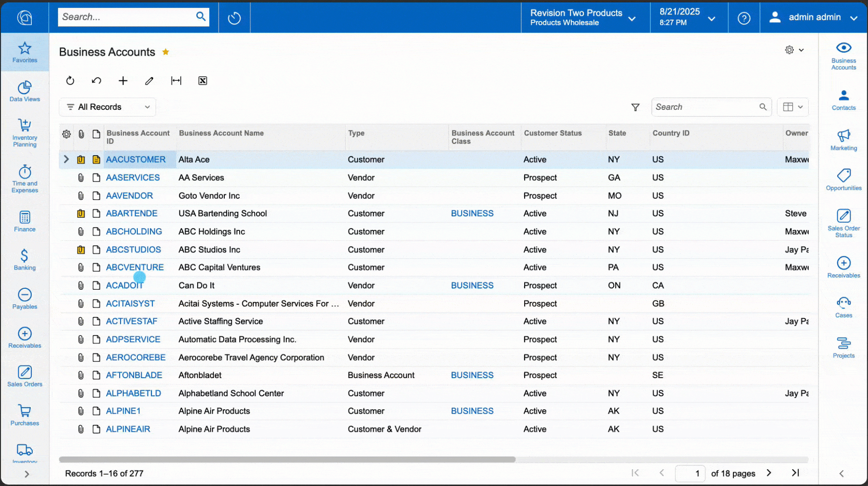Expand the AACUSTOMER row chevron
Screen dimensions: 868x486
coord(66,160)
